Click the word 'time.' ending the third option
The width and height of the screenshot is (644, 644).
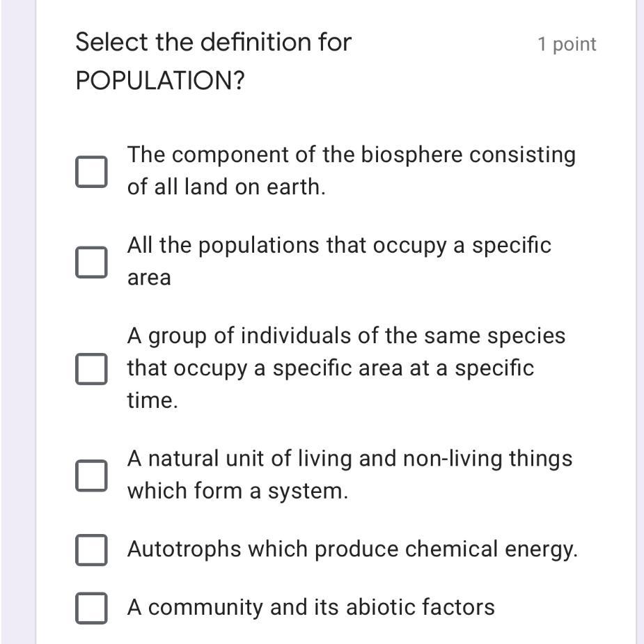(152, 400)
